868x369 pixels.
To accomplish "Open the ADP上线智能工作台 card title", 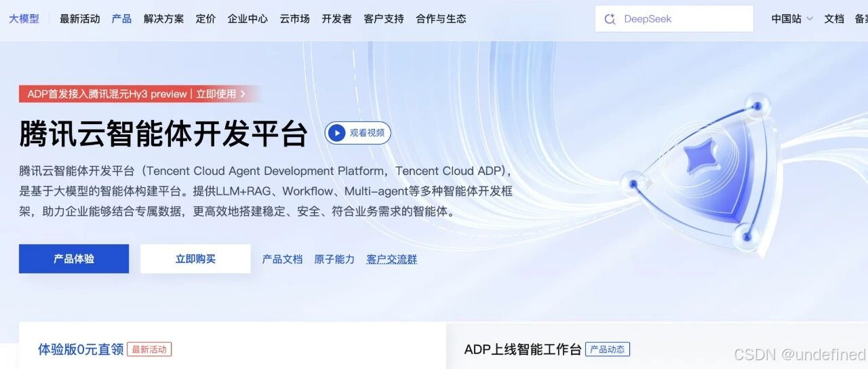I will pos(523,349).
